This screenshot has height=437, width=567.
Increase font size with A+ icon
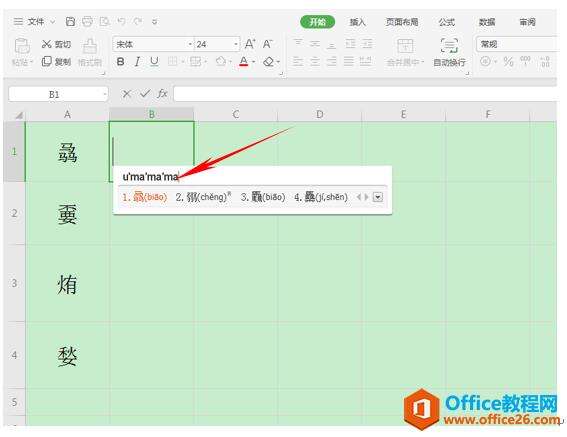250,44
